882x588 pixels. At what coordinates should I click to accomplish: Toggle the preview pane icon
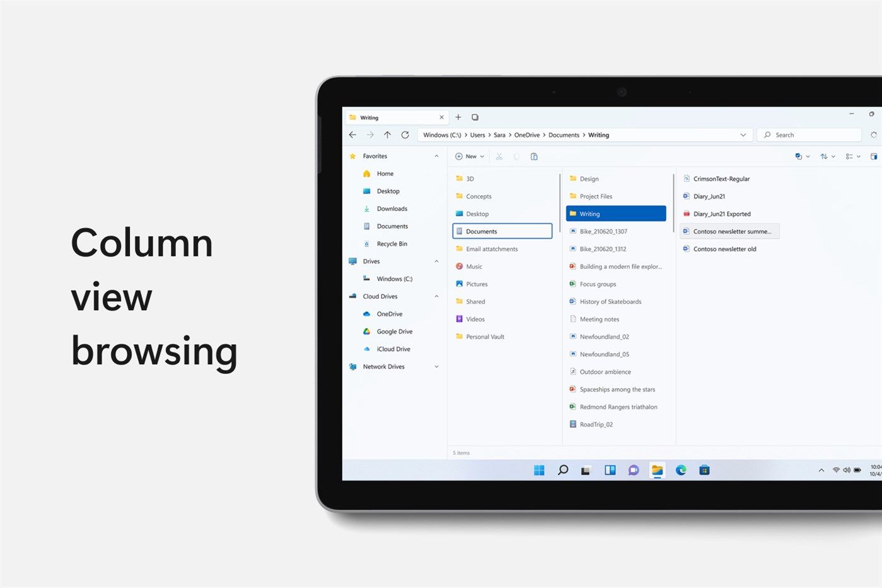[874, 156]
